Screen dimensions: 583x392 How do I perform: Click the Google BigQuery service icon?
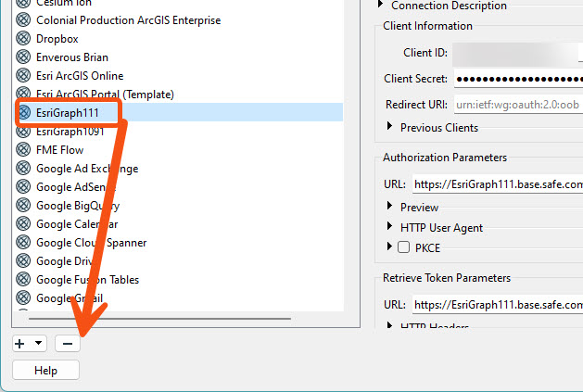tap(23, 206)
